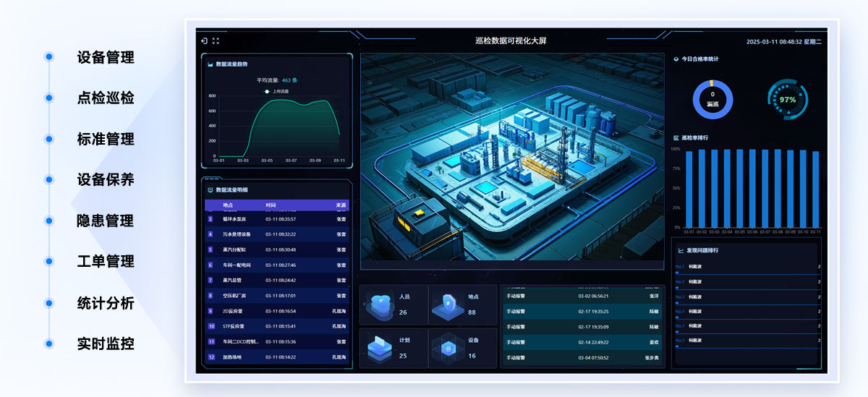Image resolution: width=868 pixels, height=397 pixels.
Task: Click the 人员 stack icon
Action: [x=380, y=306]
